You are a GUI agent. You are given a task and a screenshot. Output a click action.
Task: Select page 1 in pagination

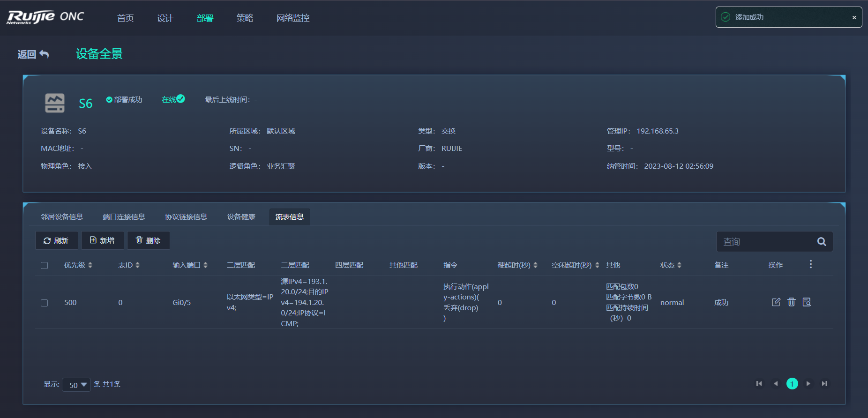point(792,384)
